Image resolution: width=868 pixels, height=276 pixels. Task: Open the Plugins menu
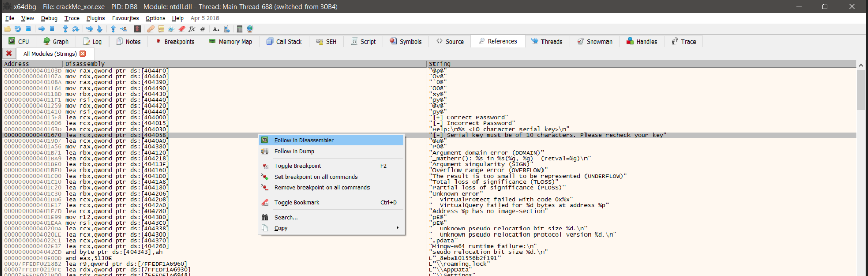(x=96, y=18)
